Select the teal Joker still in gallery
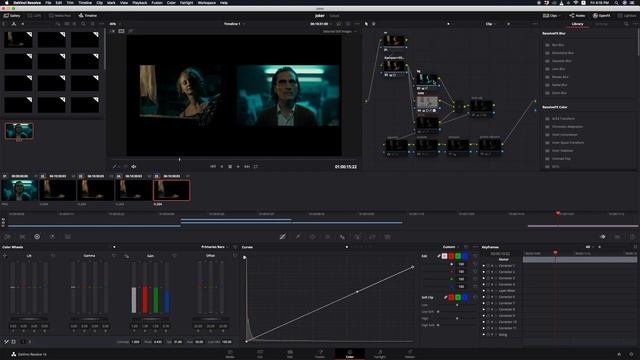The width and height of the screenshot is (640, 360). click(x=19, y=131)
